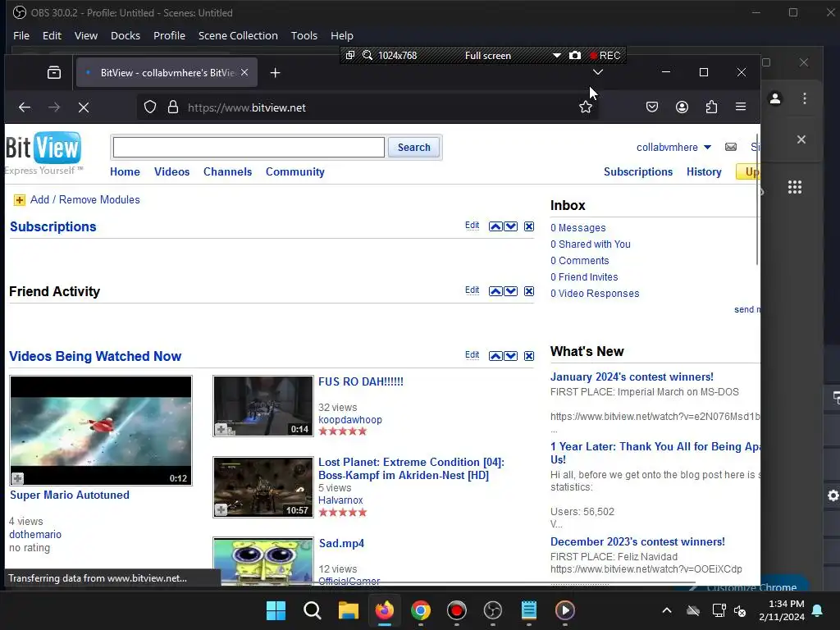Open the Community navigation link
Screen dimensions: 840x630
[295, 172]
